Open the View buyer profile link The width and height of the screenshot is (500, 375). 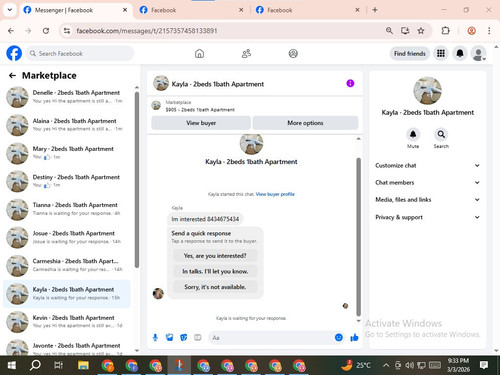pos(275,194)
